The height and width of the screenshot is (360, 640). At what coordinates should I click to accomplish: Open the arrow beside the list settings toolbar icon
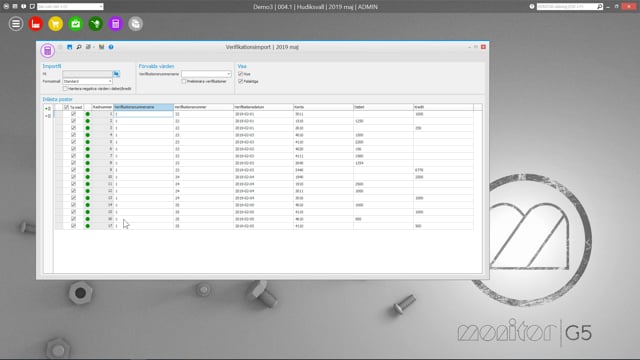[93, 47]
